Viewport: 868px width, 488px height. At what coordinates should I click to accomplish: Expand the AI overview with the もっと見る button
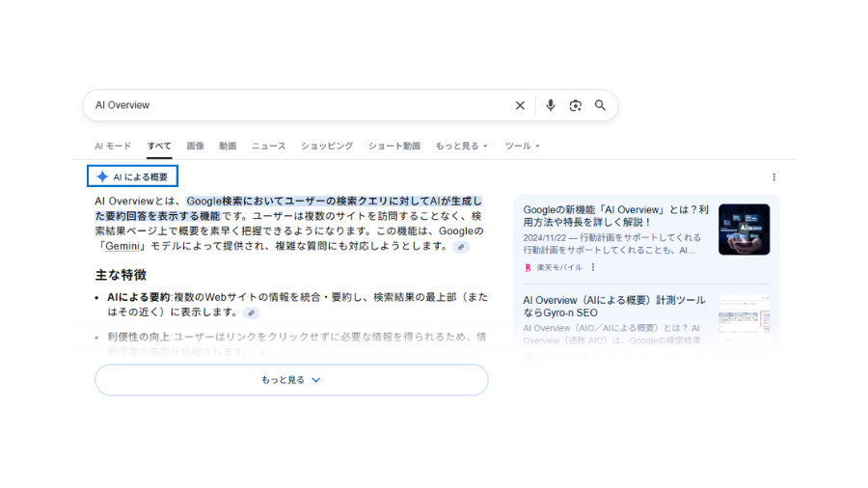291,380
